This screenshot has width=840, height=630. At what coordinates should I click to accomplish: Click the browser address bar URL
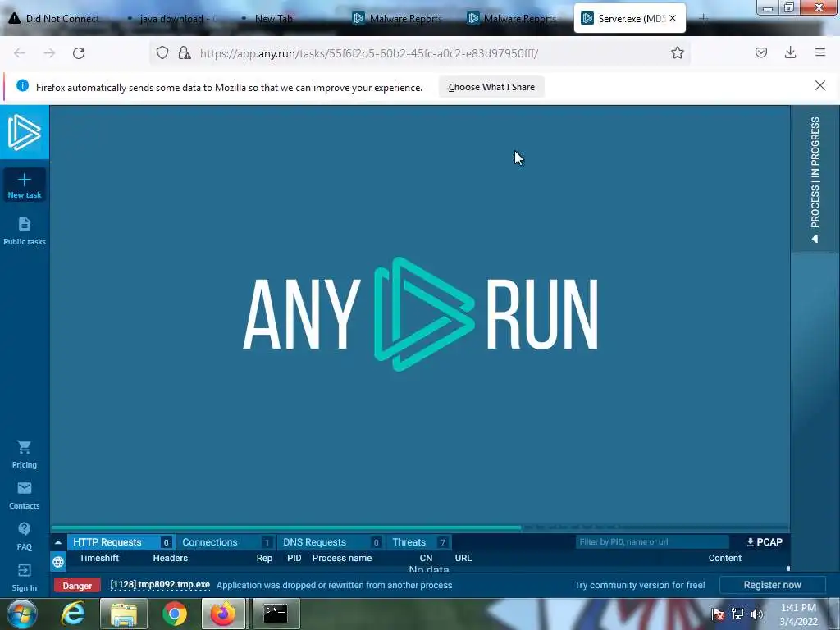pyautogui.click(x=369, y=53)
